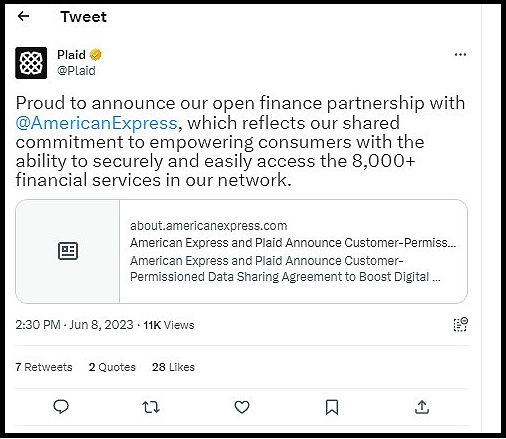This screenshot has width=506, height=439.
Task: Open tweet analytics icon beside views
Action: tap(460, 325)
